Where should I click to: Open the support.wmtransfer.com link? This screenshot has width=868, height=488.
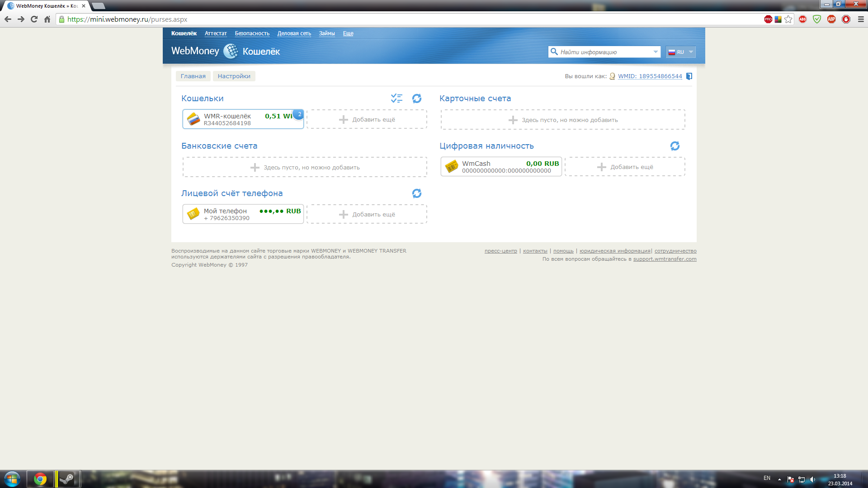point(665,259)
